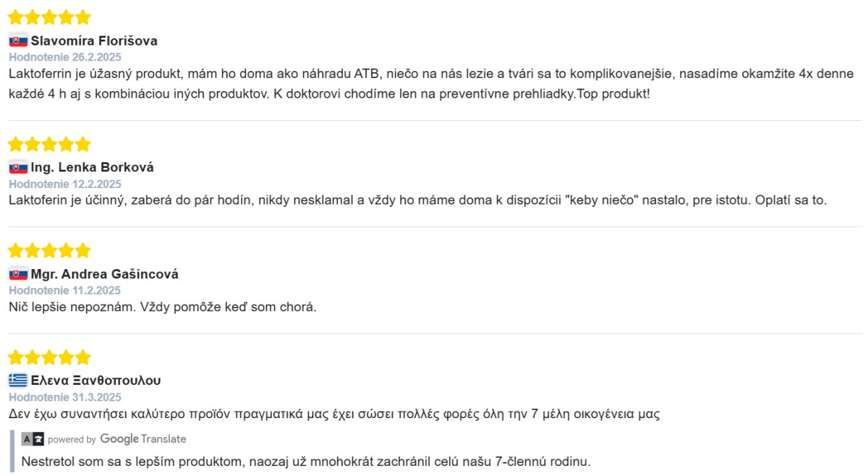Click the date Hodnotenie 11.2.2025
This screenshot has height=476, width=868.
point(65,291)
